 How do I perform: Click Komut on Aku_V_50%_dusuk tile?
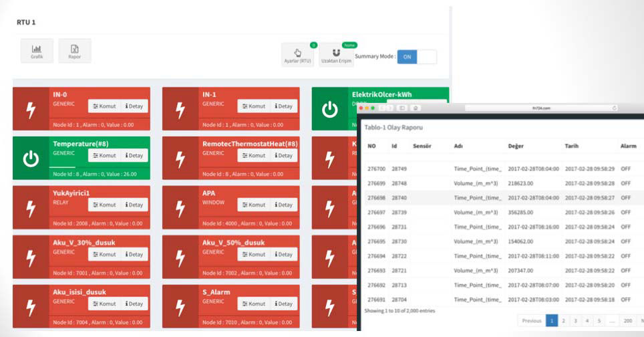tap(254, 254)
